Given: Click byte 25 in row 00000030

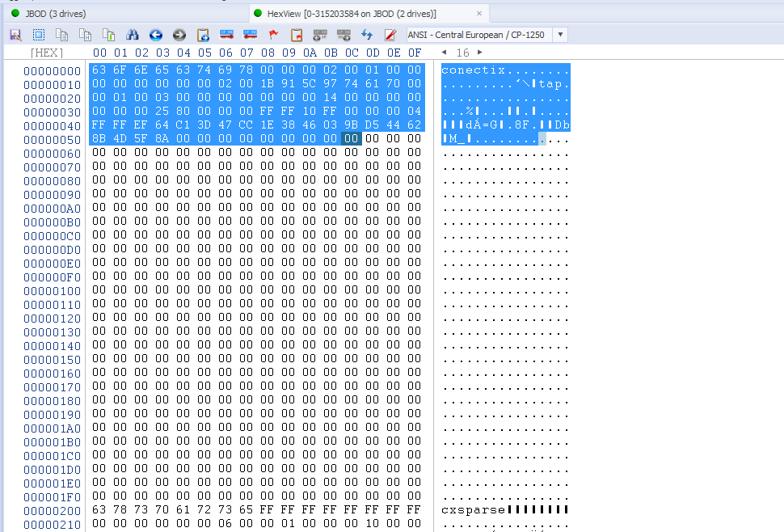Looking at the screenshot, I should tap(162, 111).
